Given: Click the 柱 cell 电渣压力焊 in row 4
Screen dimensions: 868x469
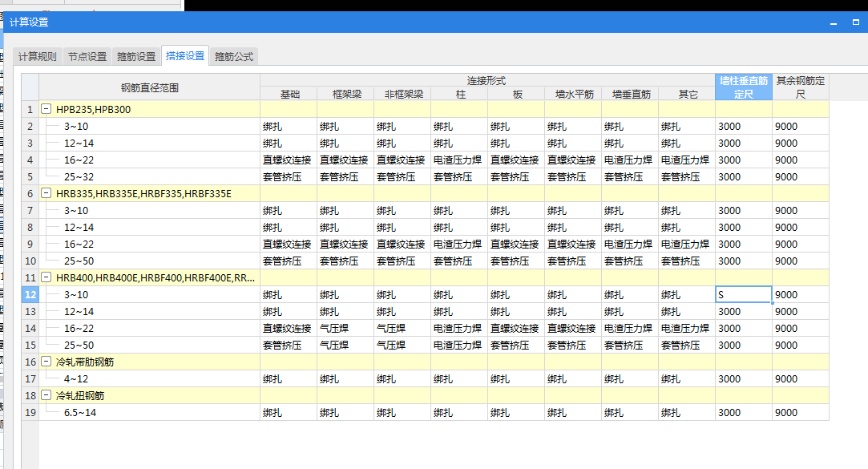Looking at the screenshot, I should (x=459, y=160).
